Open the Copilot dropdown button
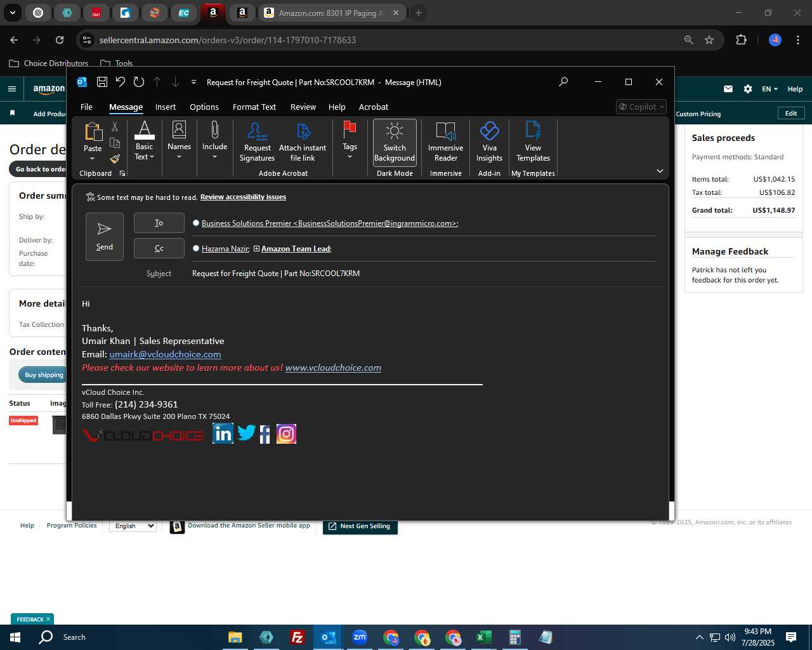The height and width of the screenshot is (650, 812). point(641,107)
